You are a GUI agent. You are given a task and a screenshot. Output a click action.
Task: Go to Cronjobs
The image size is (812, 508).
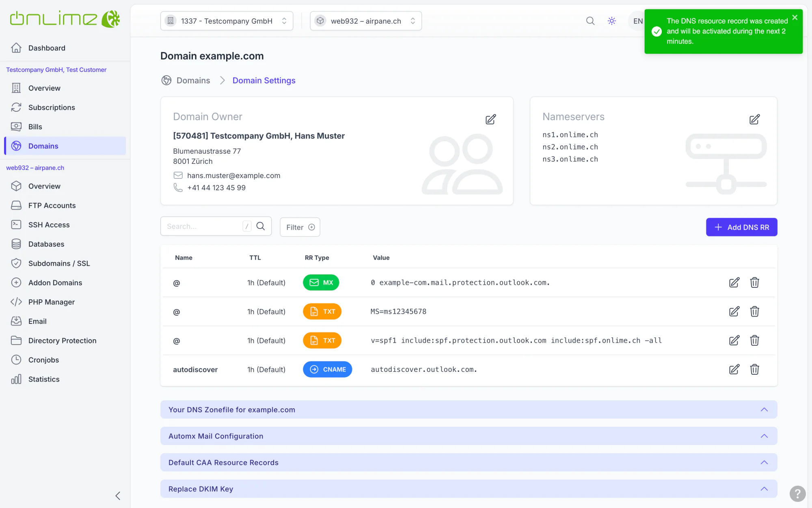tap(65, 360)
